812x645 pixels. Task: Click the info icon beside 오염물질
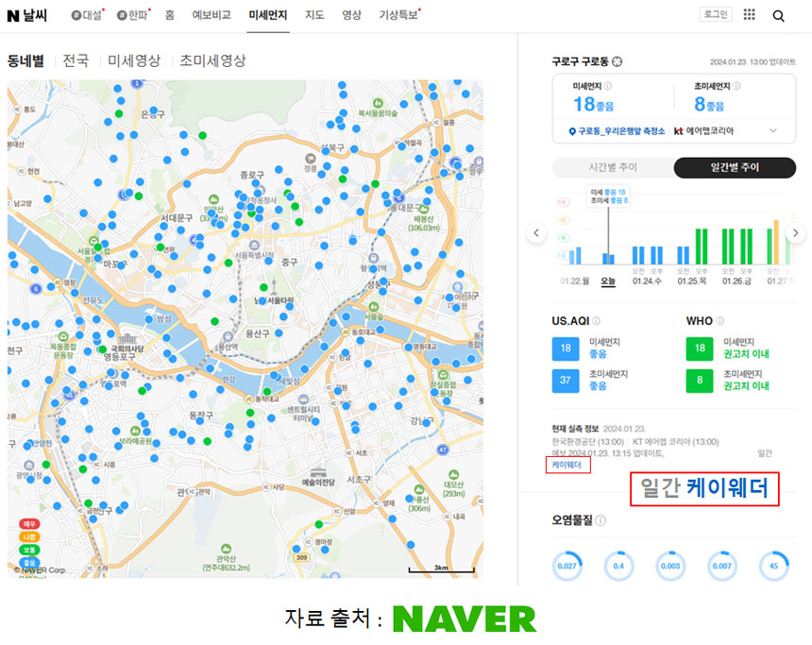(601, 520)
